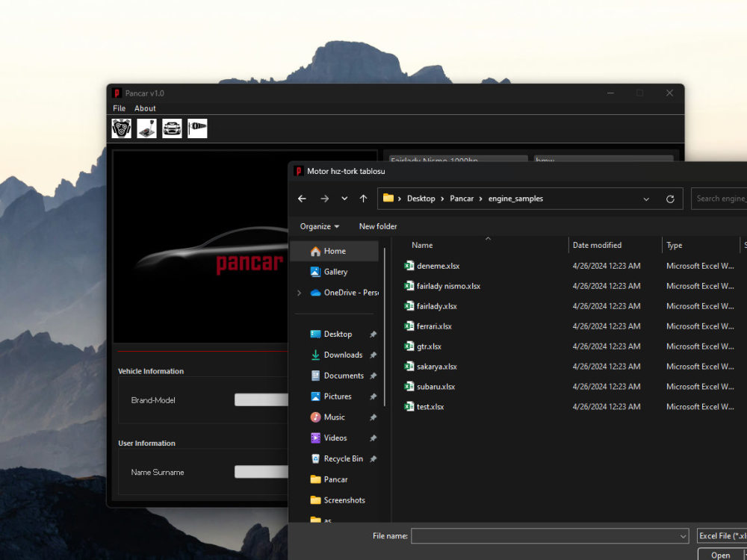Screen dimensions: 747x560
Task: Select Desktop in the address breadcrumb
Action: (x=421, y=199)
